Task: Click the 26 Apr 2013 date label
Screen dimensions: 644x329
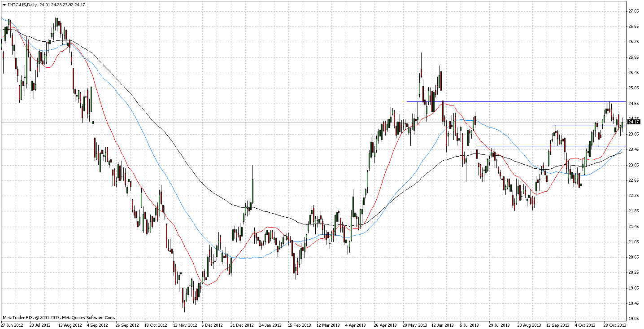Action: tap(385, 325)
